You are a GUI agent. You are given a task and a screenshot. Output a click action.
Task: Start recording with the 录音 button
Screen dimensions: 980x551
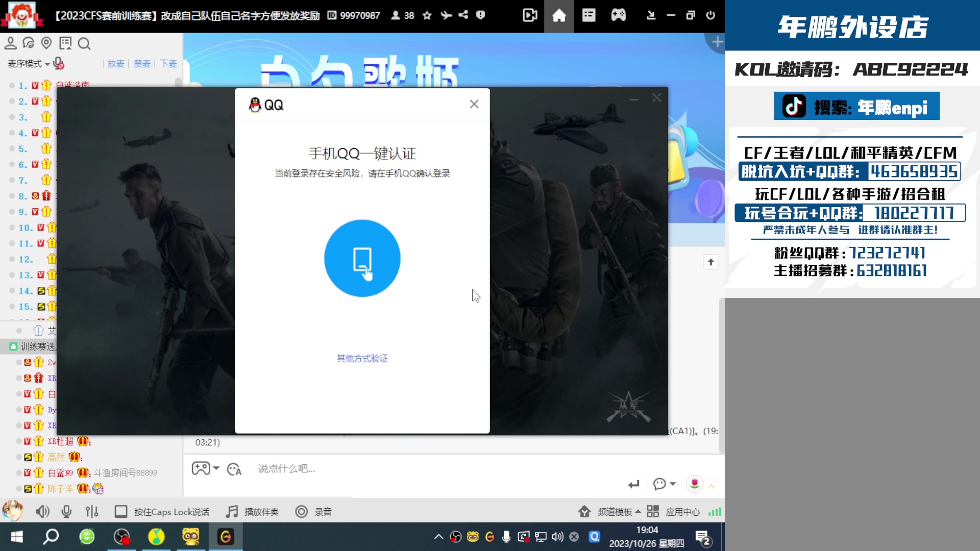(313, 511)
